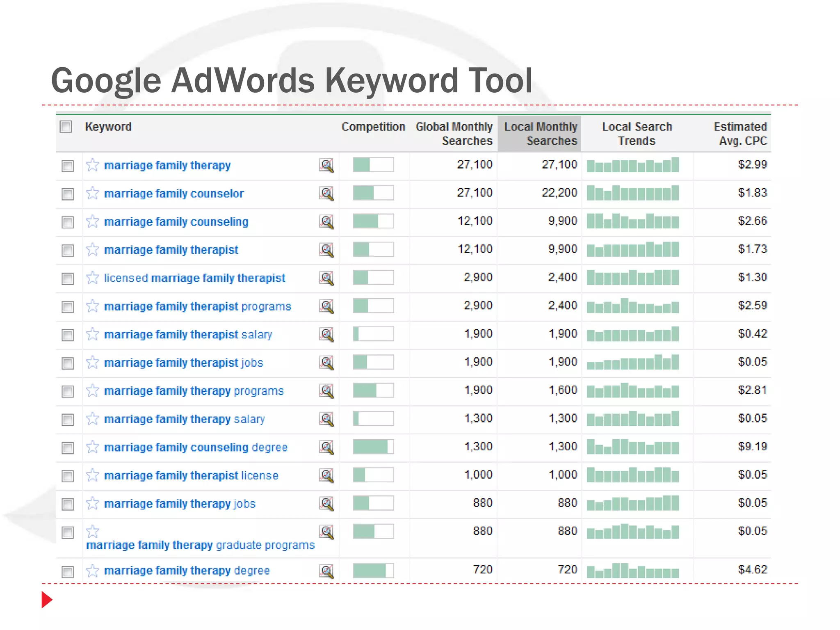The height and width of the screenshot is (630, 840).
Task: Star the 'marriage family counseling' keyword
Action: pos(93,221)
